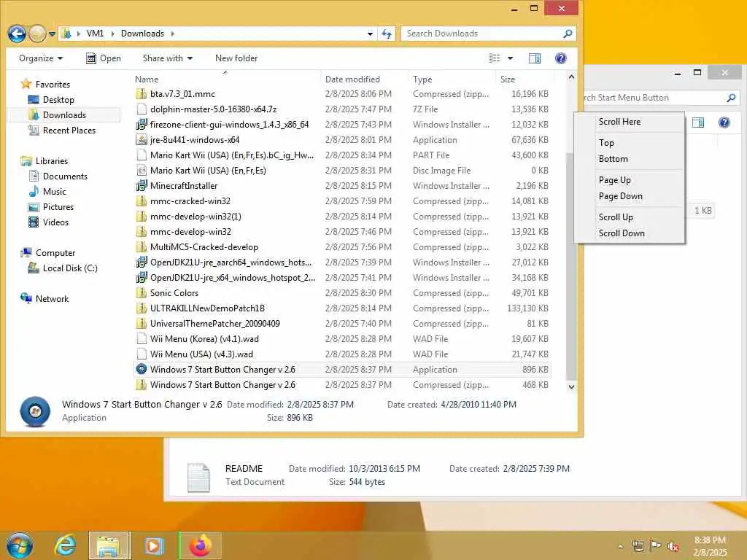
Task: Select OpenJDK21U-jre_aarch64 installer icon
Action: click(x=142, y=262)
